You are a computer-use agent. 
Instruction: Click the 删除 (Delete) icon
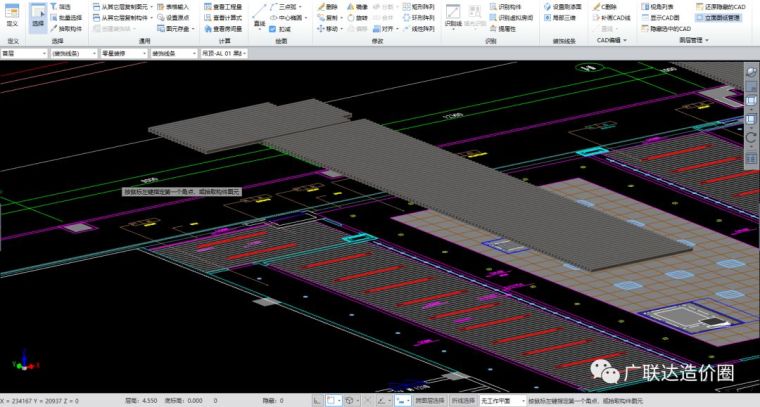[331, 6]
